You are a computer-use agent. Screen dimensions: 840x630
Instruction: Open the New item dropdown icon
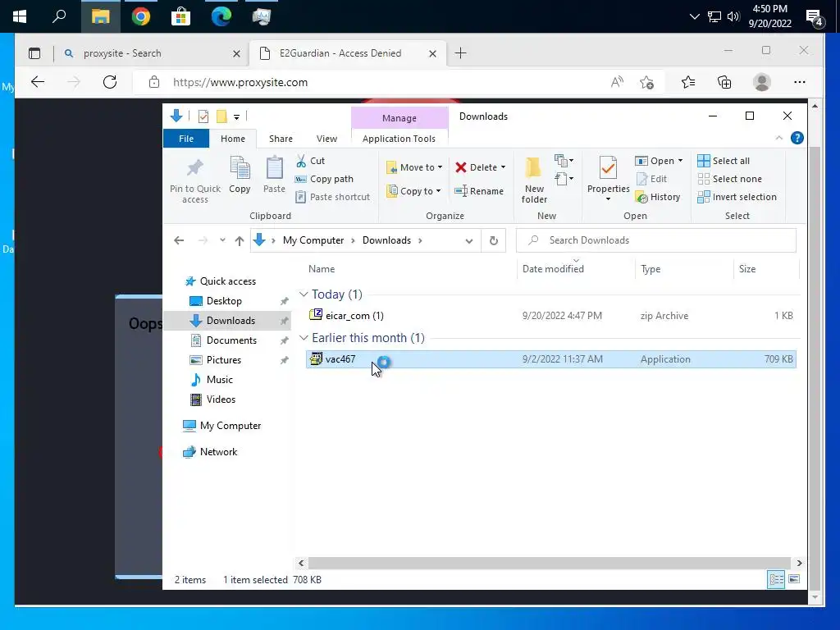(564, 160)
